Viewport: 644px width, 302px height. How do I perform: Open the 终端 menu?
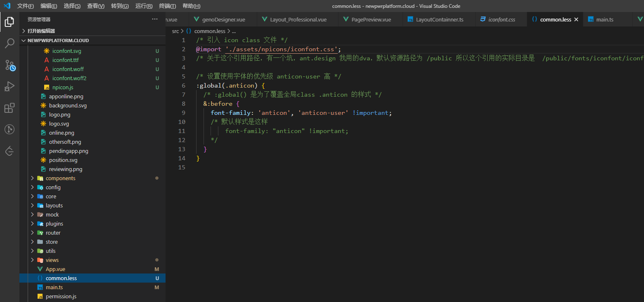tap(167, 6)
